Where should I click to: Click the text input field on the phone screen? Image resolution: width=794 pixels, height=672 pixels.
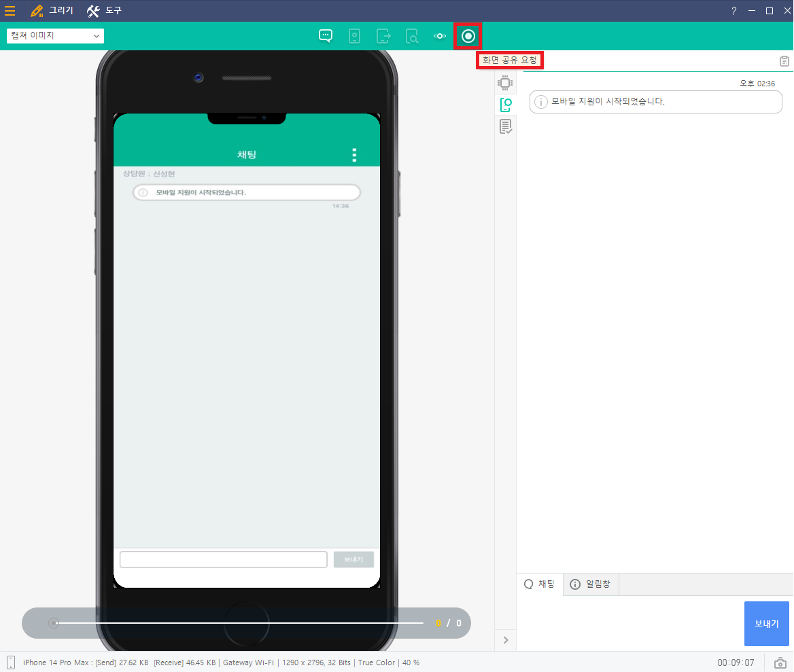pos(223,560)
